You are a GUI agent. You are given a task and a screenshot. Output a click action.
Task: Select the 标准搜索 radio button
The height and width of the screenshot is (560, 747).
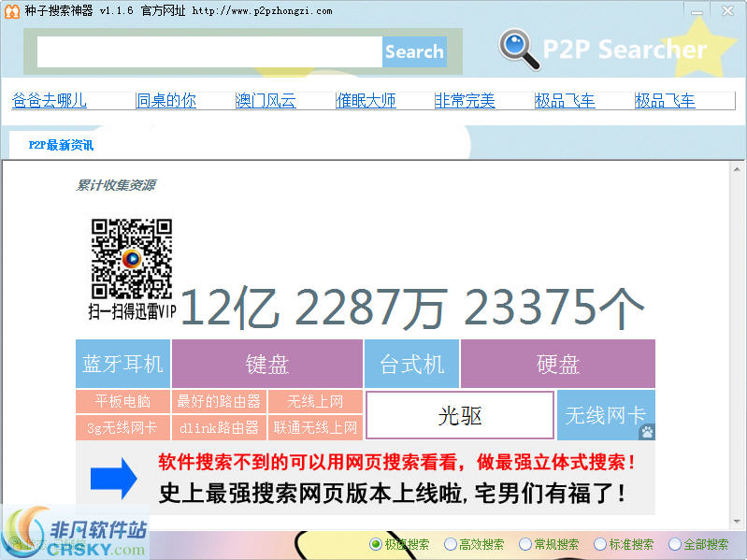click(x=624, y=544)
